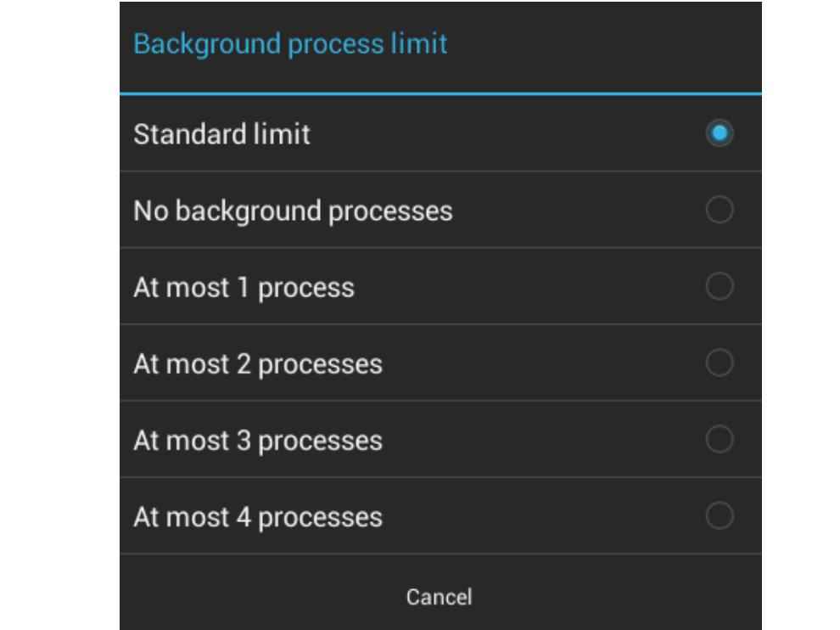Limit background apps to a single process
This screenshot has height=630, width=840.
coord(440,287)
